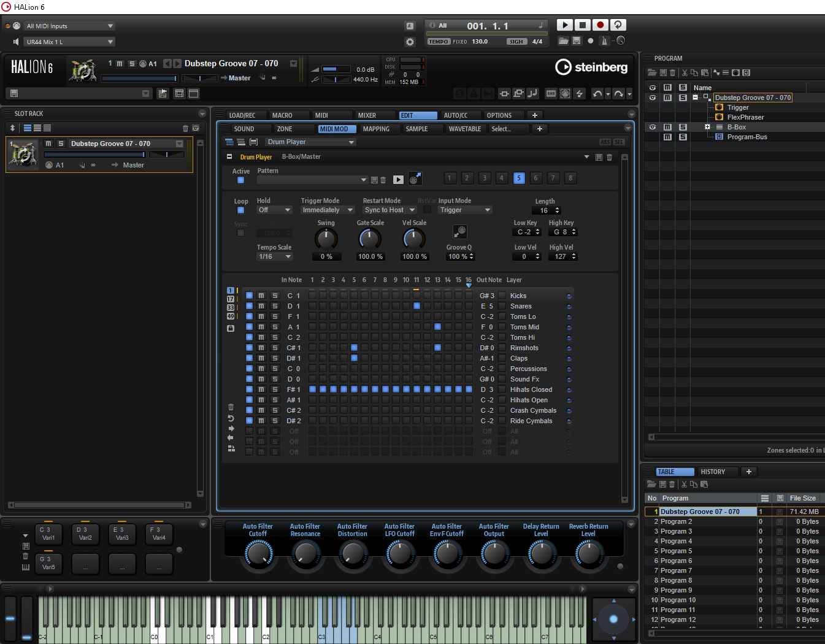Open the Trigger Mode dropdown
The width and height of the screenshot is (825, 644).
[x=328, y=210]
